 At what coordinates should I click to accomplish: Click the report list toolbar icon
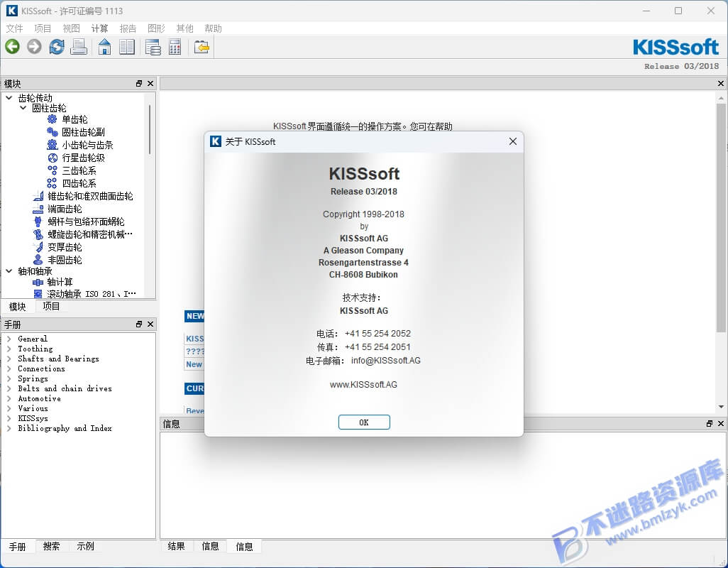[x=153, y=47]
